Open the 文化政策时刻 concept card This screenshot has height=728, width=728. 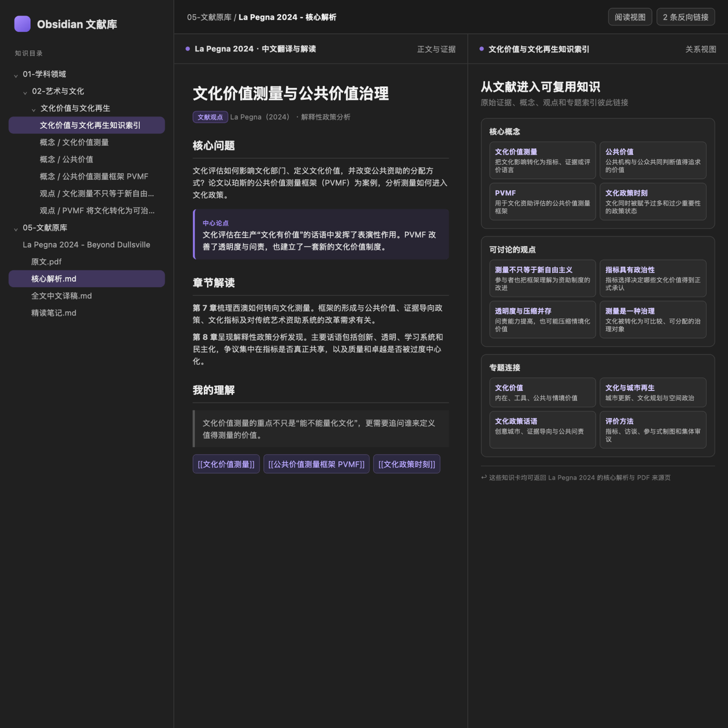tap(653, 202)
